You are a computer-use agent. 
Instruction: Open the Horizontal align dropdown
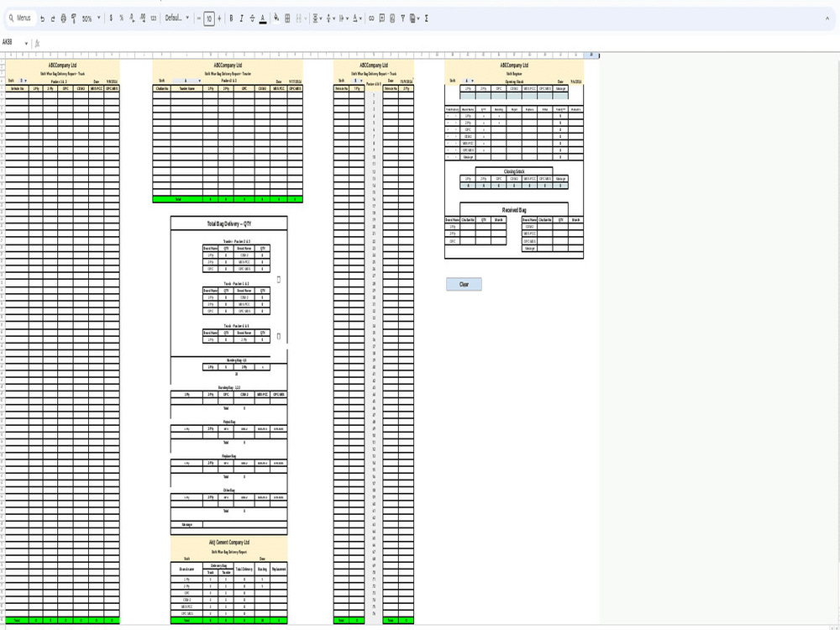point(317,18)
